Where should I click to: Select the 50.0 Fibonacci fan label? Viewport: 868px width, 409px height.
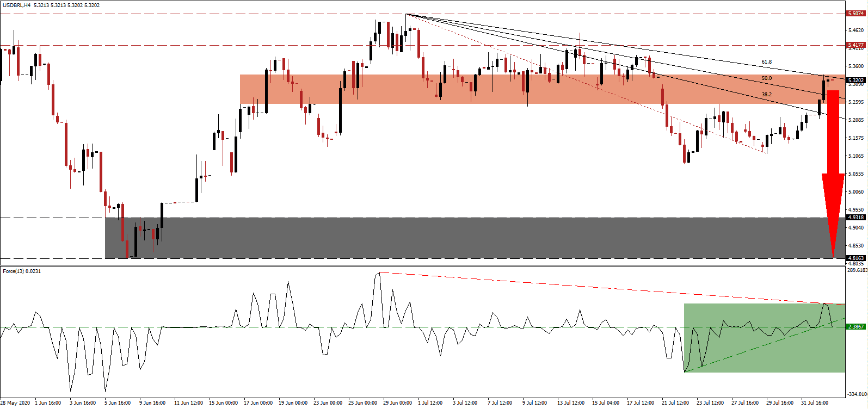(x=766, y=78)
